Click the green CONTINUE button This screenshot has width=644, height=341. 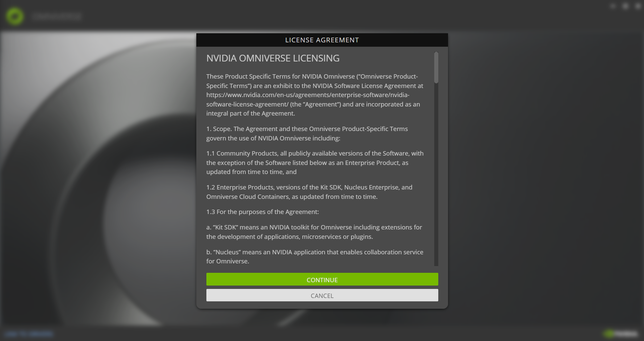click(322, 279)
